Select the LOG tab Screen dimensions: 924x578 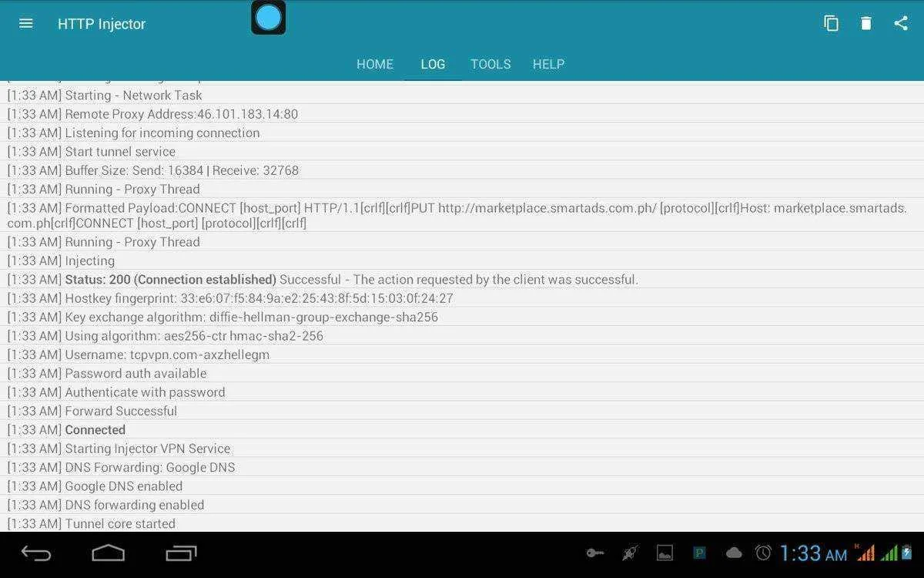433,64
